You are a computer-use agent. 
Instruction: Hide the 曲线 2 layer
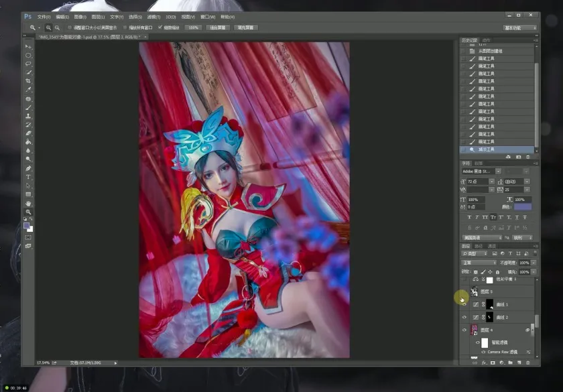[x=464, y=317]
